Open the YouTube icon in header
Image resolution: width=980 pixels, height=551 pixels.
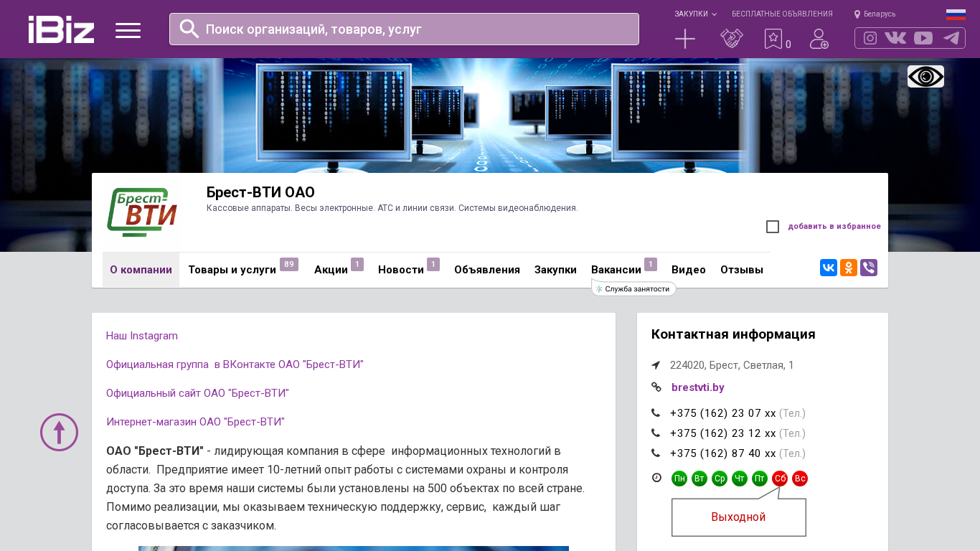click(923, 38)
